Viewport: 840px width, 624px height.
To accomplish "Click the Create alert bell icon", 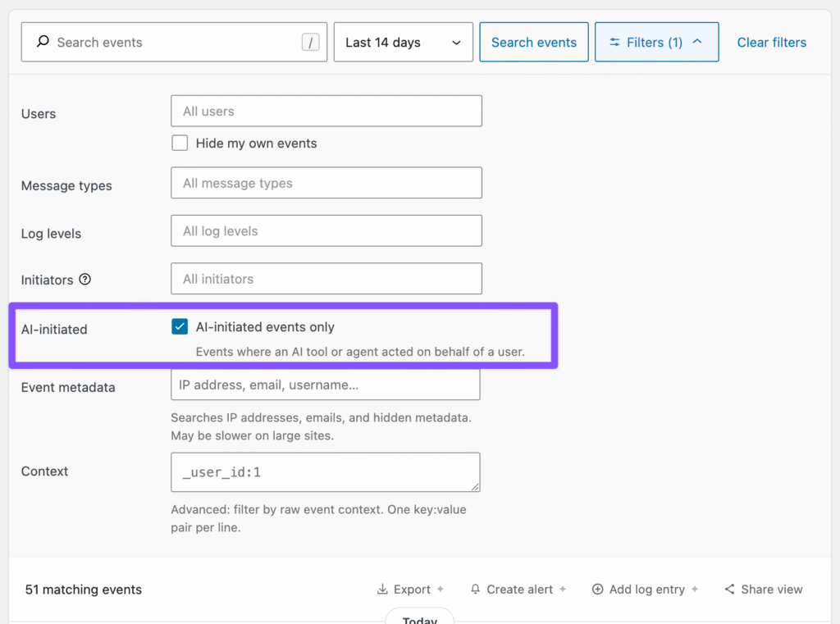I will click(475, 590).
